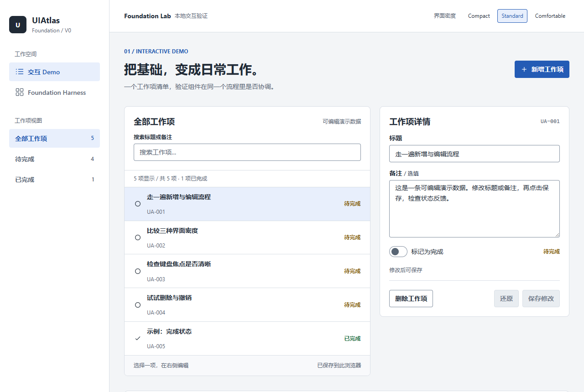Click into the 备注 textarea
Viewport: 584px width, 392px height.
pos(474,209)
